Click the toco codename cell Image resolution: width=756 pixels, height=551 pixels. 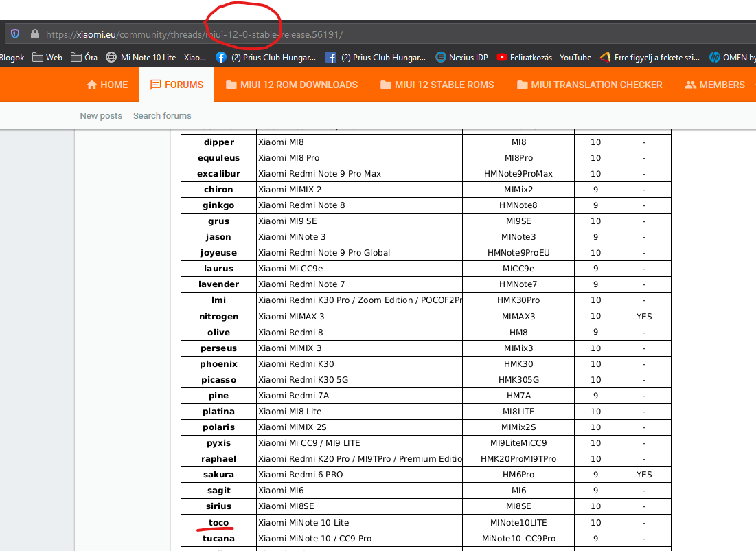tap(218, 523)
